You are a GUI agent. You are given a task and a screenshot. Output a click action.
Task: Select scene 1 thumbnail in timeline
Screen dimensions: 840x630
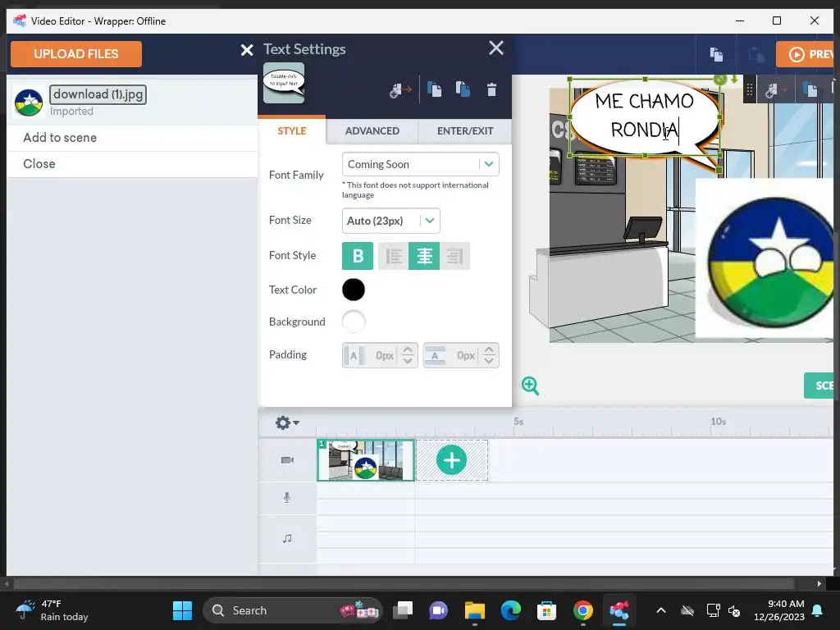(366, 460)
